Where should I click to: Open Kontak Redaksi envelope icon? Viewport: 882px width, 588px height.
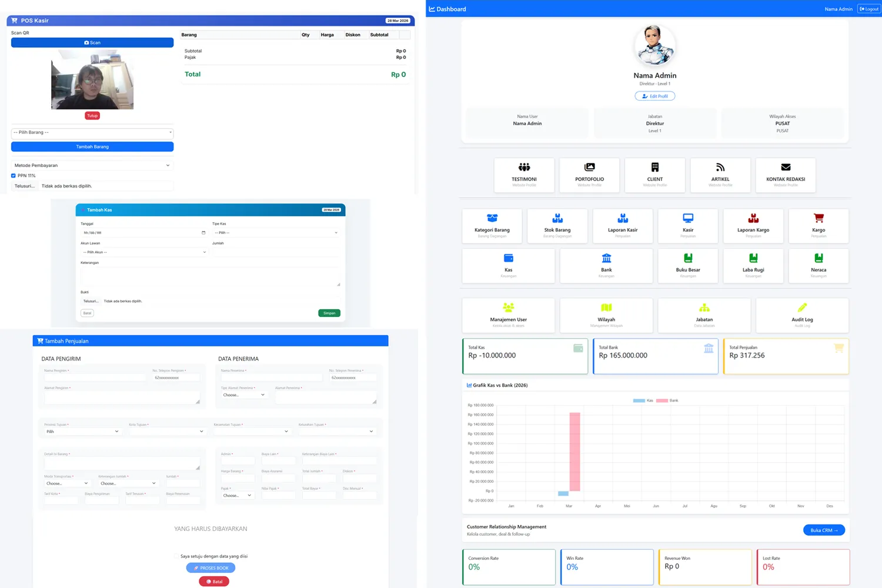tap(786, 168)
